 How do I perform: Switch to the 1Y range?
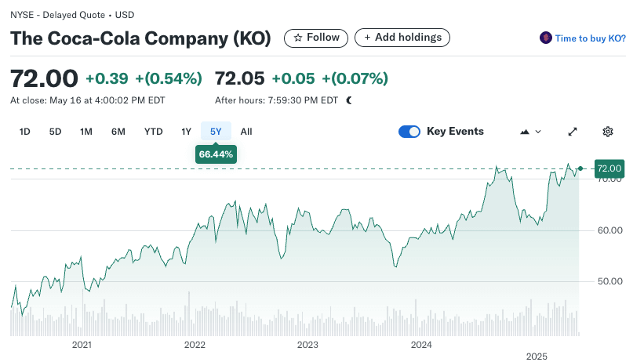(186, 132)
